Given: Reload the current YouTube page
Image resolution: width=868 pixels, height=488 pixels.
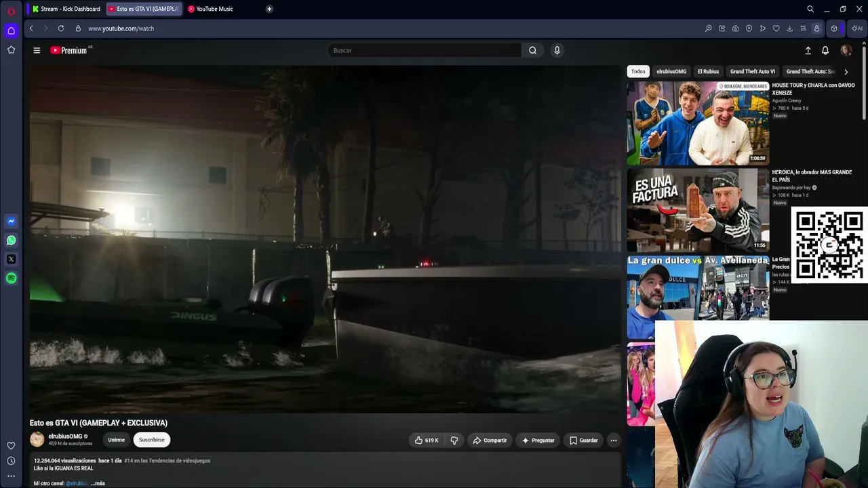Looking at the screenshot, I should [61, 28].
